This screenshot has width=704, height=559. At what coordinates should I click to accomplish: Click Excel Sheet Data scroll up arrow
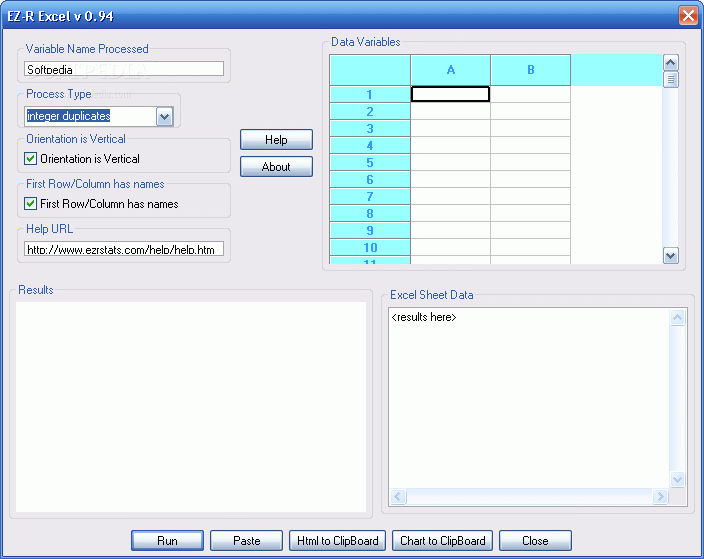click(677, 318)
